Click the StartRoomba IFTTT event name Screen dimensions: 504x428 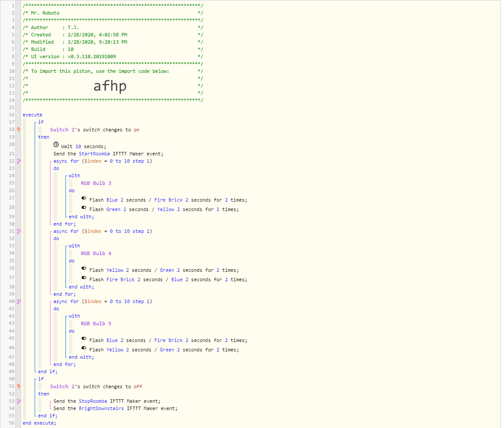coord(94,154)
